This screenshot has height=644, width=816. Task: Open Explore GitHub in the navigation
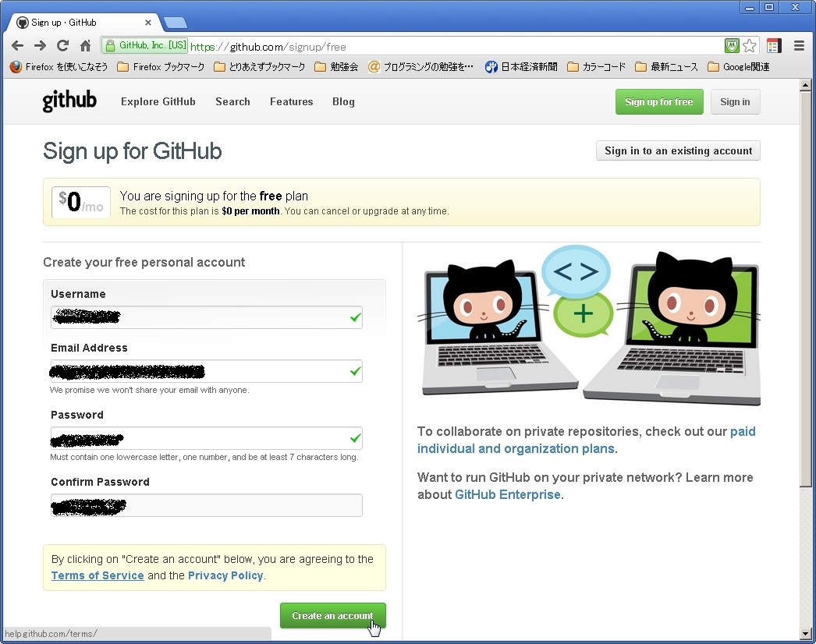(158, 101)
